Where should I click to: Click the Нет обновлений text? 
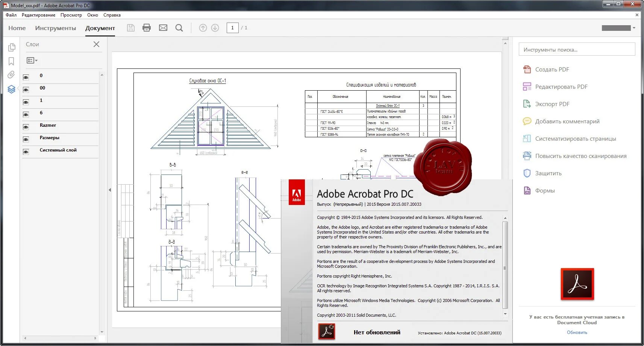377,332
